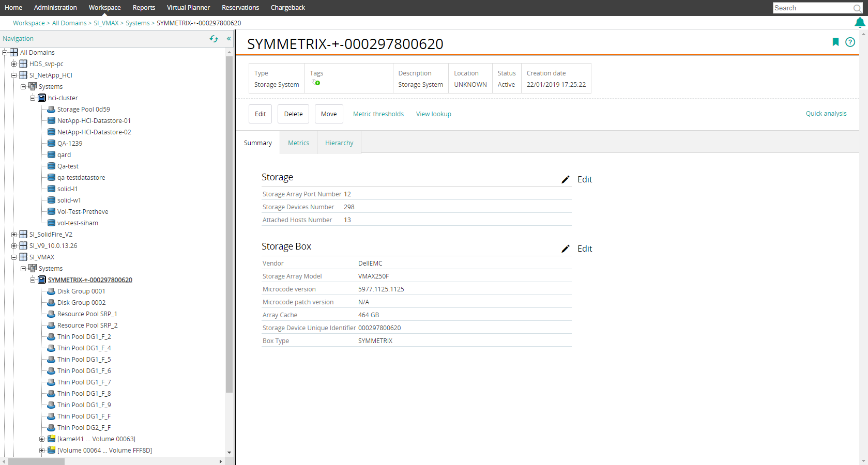The height and width of the screenshot is (465, 868).
Task: Expand the SI_V9_10.0.13.26 node
Action: [x=14, y=246]
